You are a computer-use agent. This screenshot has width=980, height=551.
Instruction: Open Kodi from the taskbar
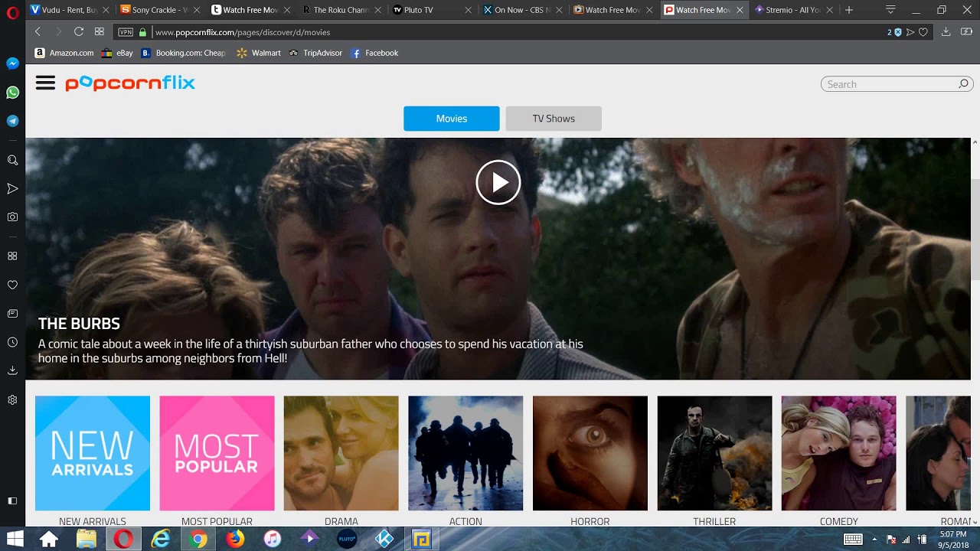pos(384,539)
